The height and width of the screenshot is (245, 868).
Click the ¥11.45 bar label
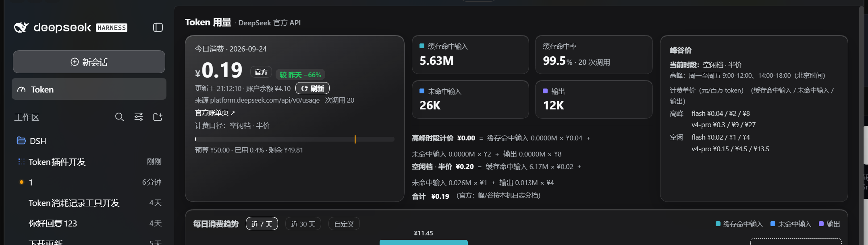coord(424,233)
